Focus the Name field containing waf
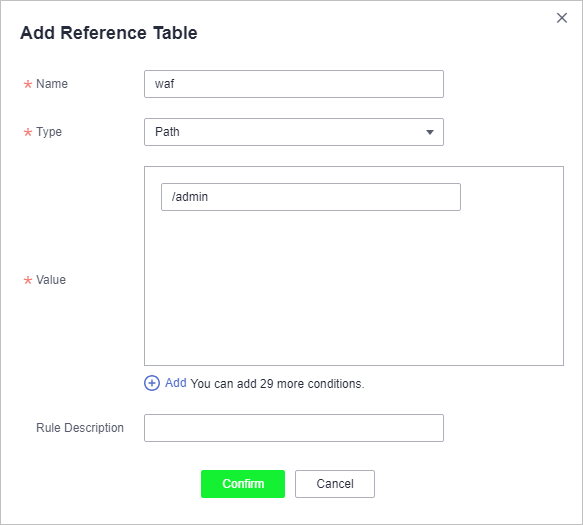 294,84
